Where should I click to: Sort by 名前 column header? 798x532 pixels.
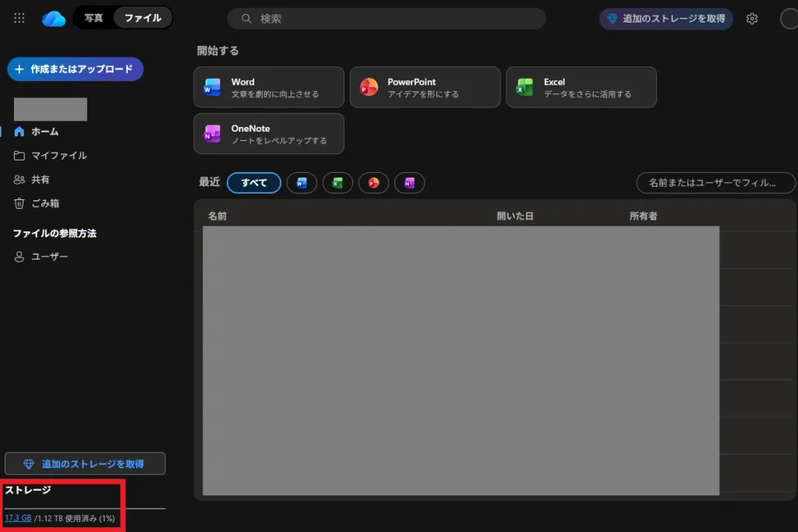217,217
